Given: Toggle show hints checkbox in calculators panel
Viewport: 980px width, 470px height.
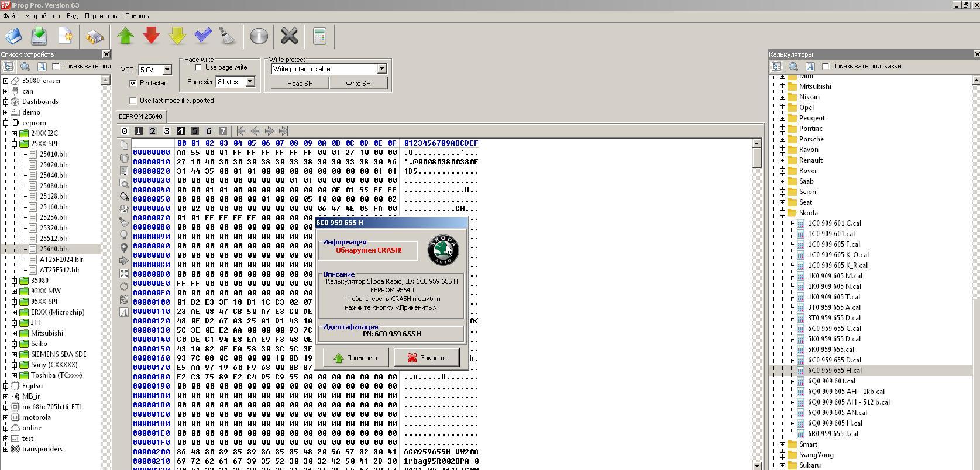Looking at the screenshot, I should (x=826, y=66).
